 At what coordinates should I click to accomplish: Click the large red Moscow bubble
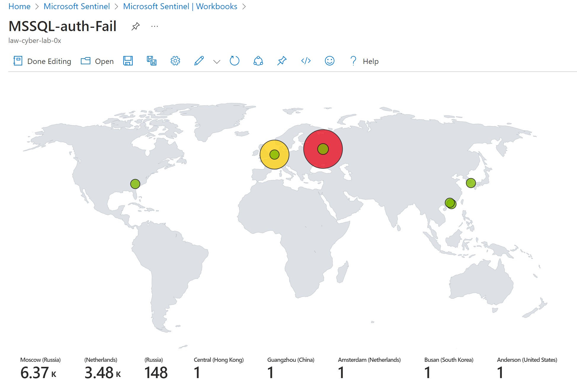click(x=323, y=161)
